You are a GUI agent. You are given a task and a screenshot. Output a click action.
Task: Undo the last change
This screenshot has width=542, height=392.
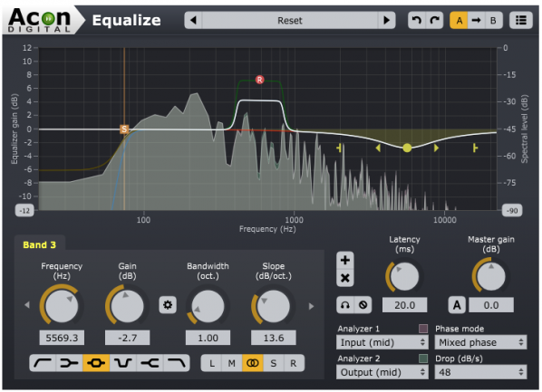[x=417, y=21]
